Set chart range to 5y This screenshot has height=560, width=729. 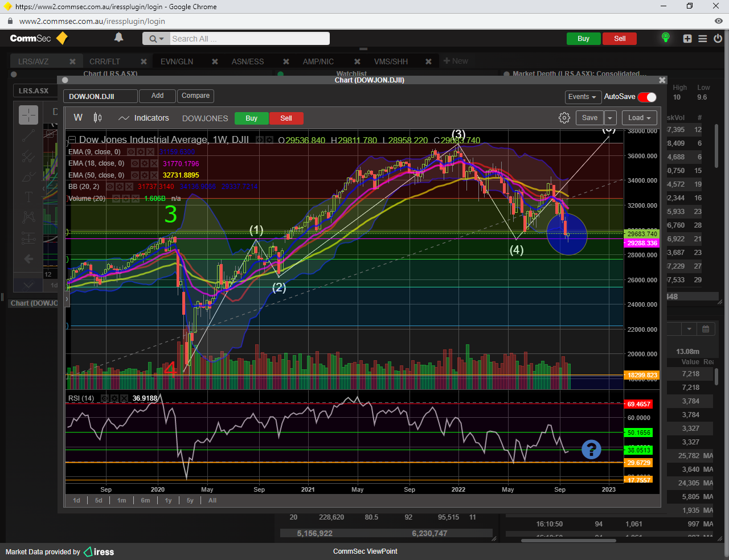[190, 500]
